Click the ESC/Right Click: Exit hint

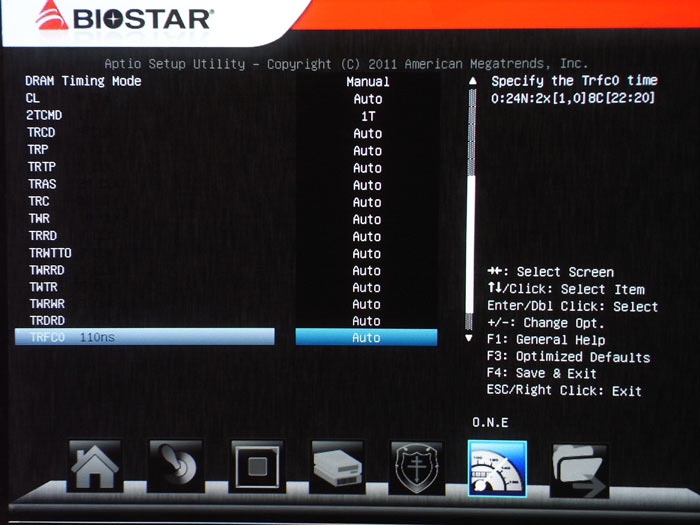565,391
